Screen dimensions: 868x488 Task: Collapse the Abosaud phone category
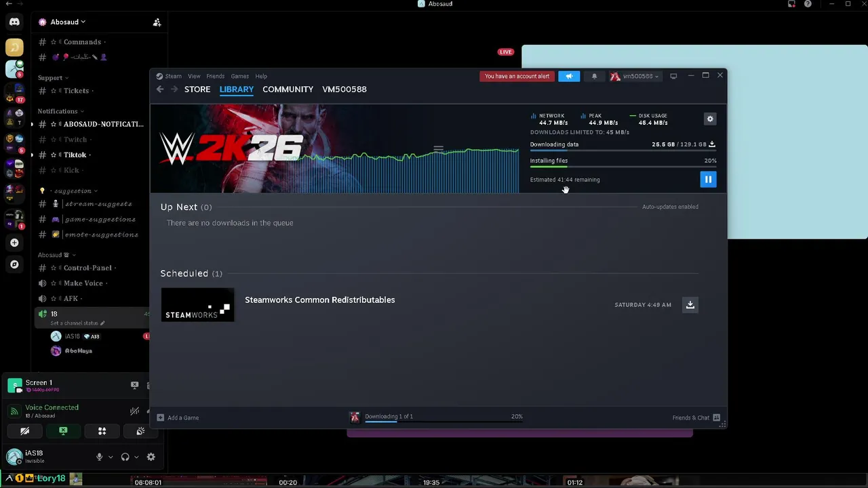click(x=56, y=255)
